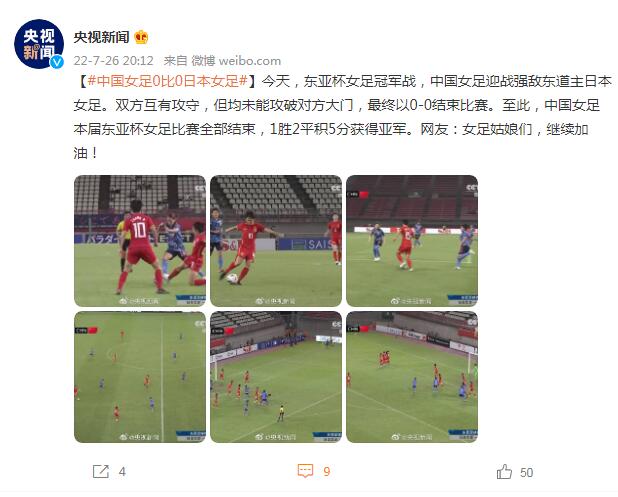Open the post timestamp 22-7-26 20:12
This screenshot has height=497, width=618.
(x=114, y=61)
